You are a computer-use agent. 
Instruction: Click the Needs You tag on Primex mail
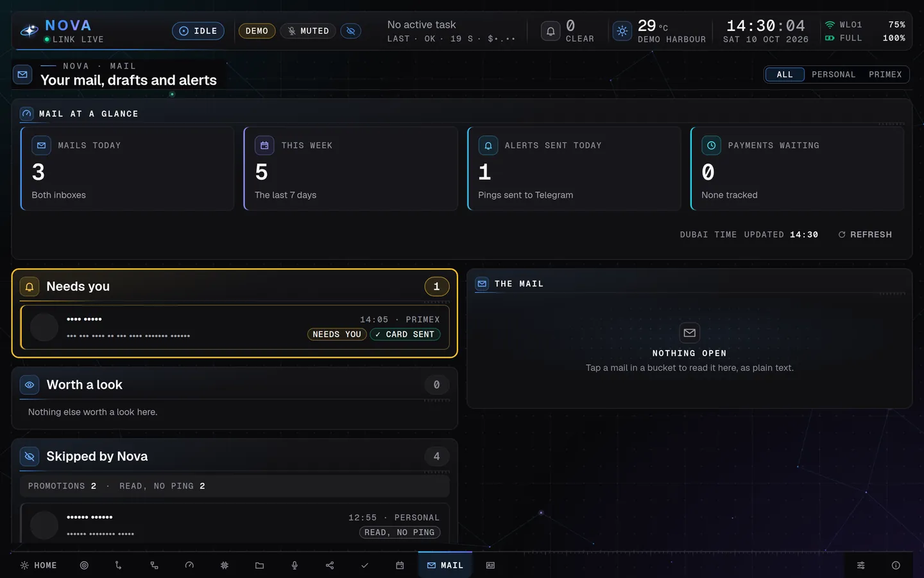(337, 334)
